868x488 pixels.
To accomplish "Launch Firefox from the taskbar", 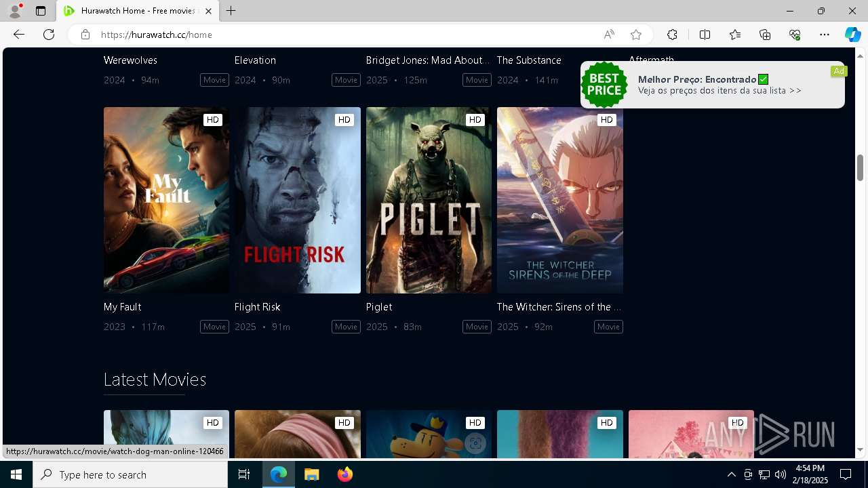I will point(344,474).
